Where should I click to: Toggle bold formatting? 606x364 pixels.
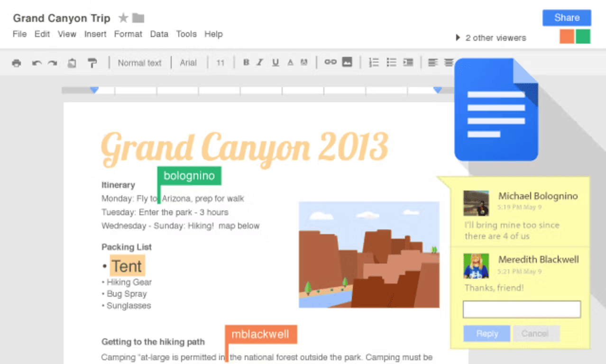pos(246,62)
